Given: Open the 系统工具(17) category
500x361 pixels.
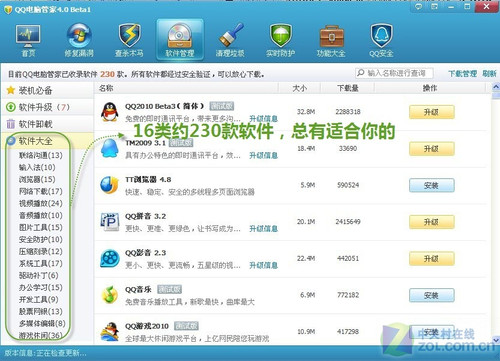Looking at the screenshot, I should click(x=41, y=263).
